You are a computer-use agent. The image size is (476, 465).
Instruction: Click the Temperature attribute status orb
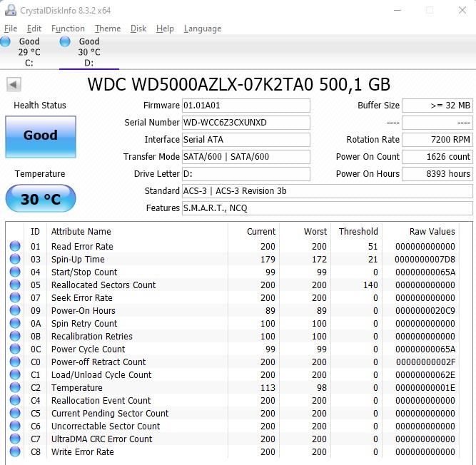click(x=15, y=388)
